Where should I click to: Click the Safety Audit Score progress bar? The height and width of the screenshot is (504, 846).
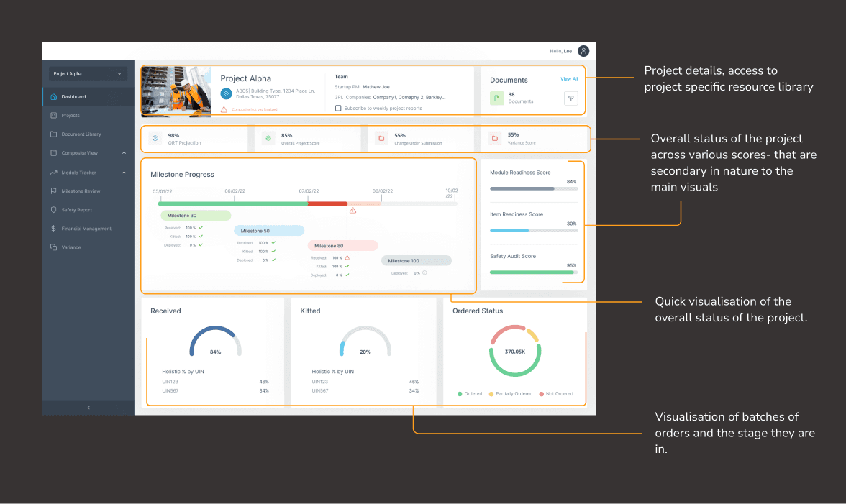(x=532, y=271)
